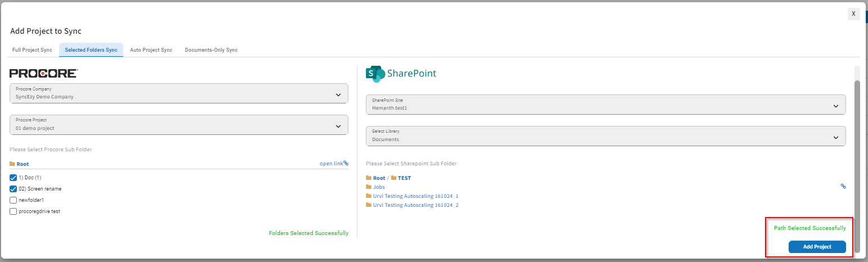Image resolution: width=868 pixels, height=262 pixels.
Task: Click the SharePoint logo icon
Action: click(x=375, y=74)
